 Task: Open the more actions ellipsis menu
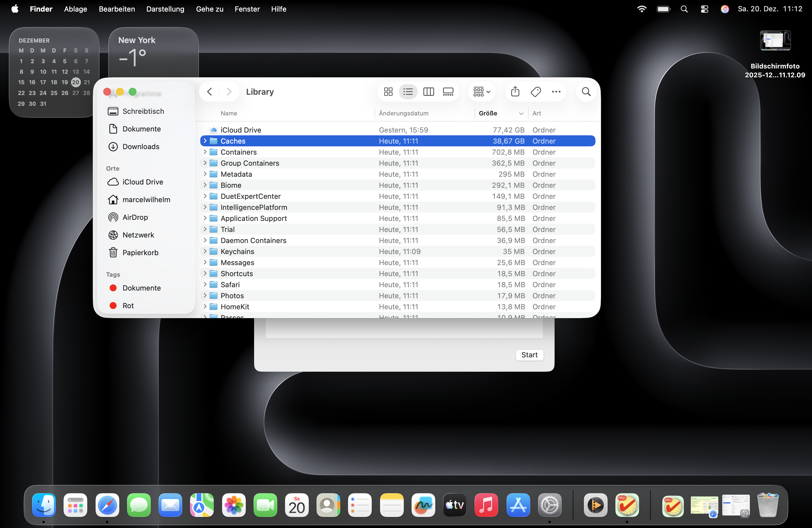[x=556, y=92]
